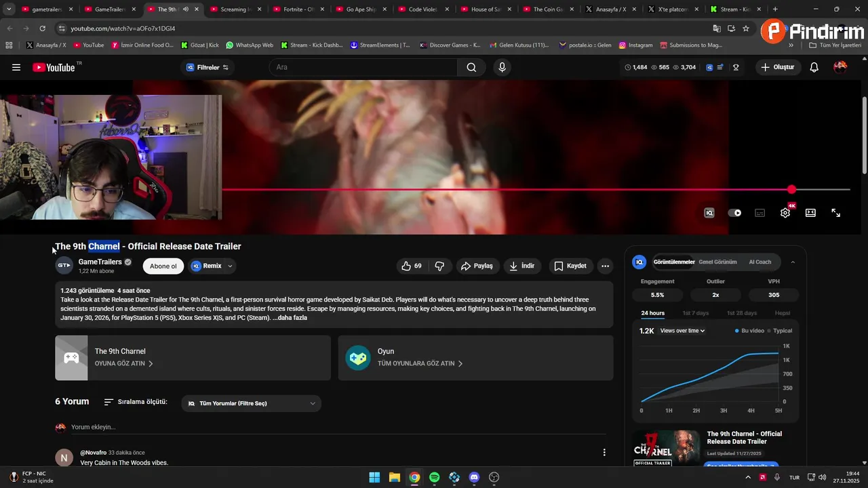Switch to the Genel Görünüm tab
This screenshot has height=488, width=868.
click(717, 262)
